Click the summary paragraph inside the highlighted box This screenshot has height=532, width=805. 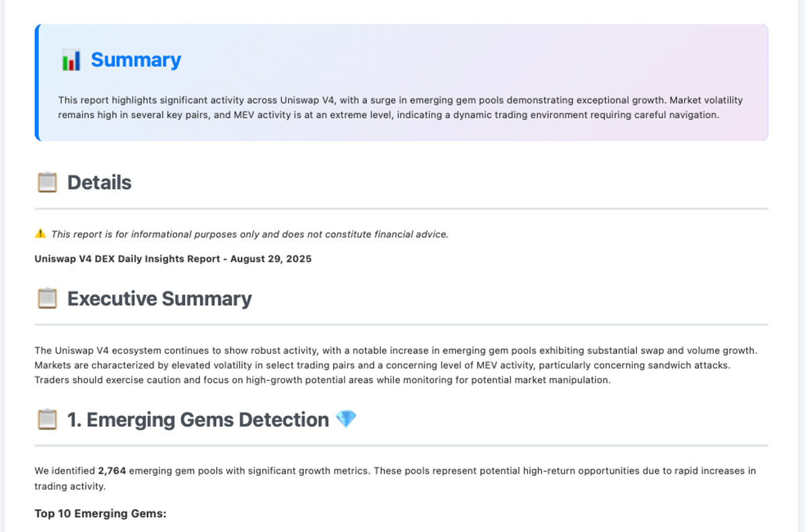(x=400, y=107)
